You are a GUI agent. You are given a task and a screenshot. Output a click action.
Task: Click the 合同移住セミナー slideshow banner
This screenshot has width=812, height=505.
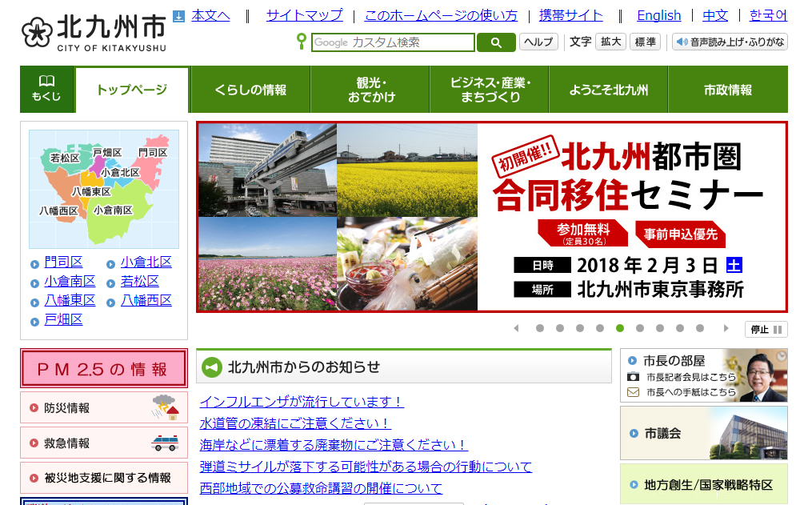492,217
